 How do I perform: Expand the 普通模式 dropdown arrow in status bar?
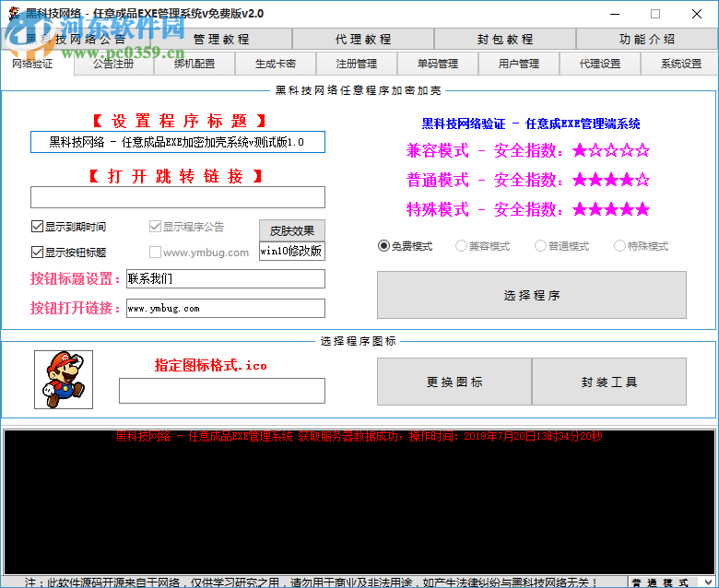709,582
